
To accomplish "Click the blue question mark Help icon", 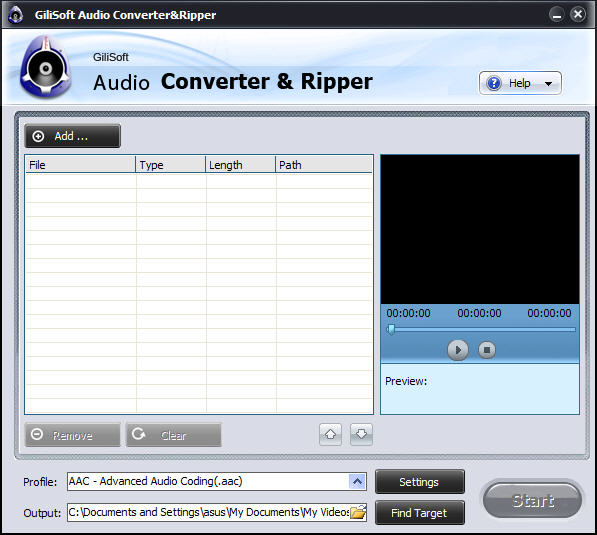I will tap(494, 83).
